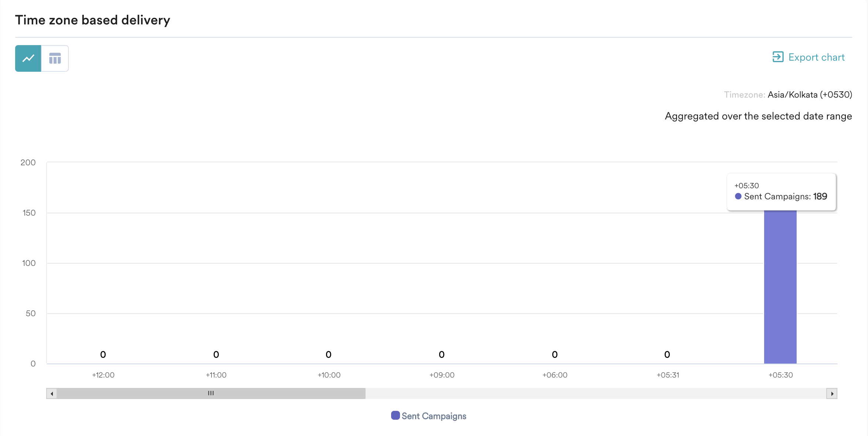The width and height of the screenshot is (868, 436).
Task: Click the +05:30 axis label below the bar
Action: click(x=781, y=375)
